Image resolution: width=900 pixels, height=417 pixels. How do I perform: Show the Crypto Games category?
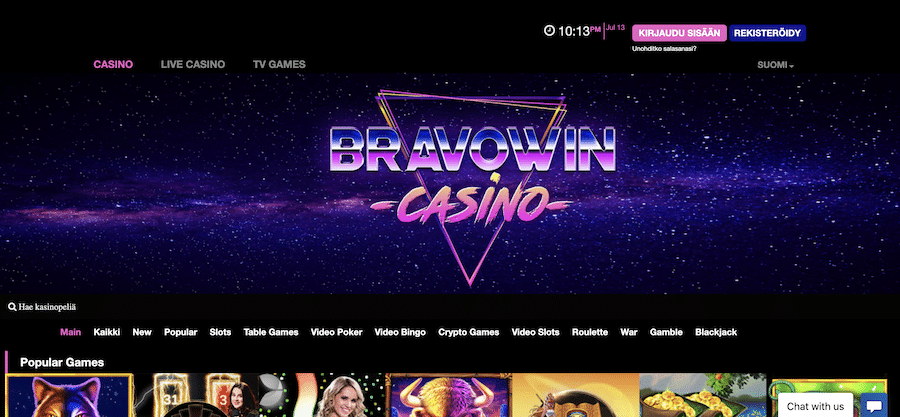click(468, 332)
